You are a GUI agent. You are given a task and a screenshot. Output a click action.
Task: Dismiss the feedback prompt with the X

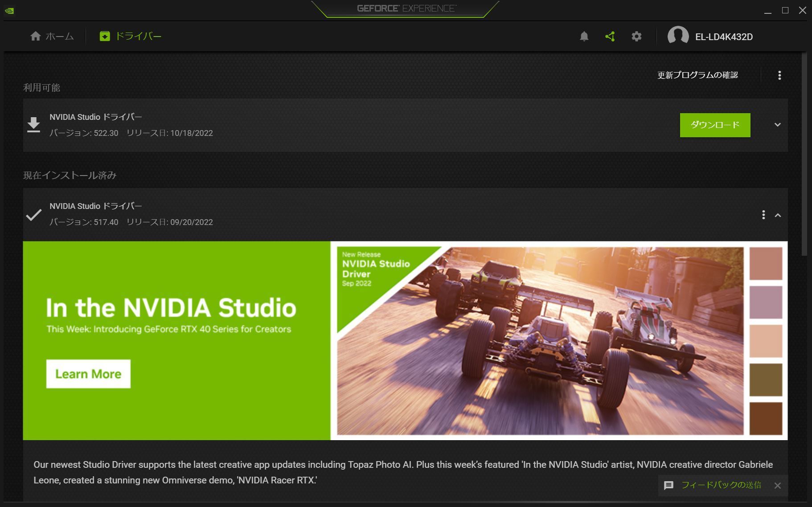(778, 486)
